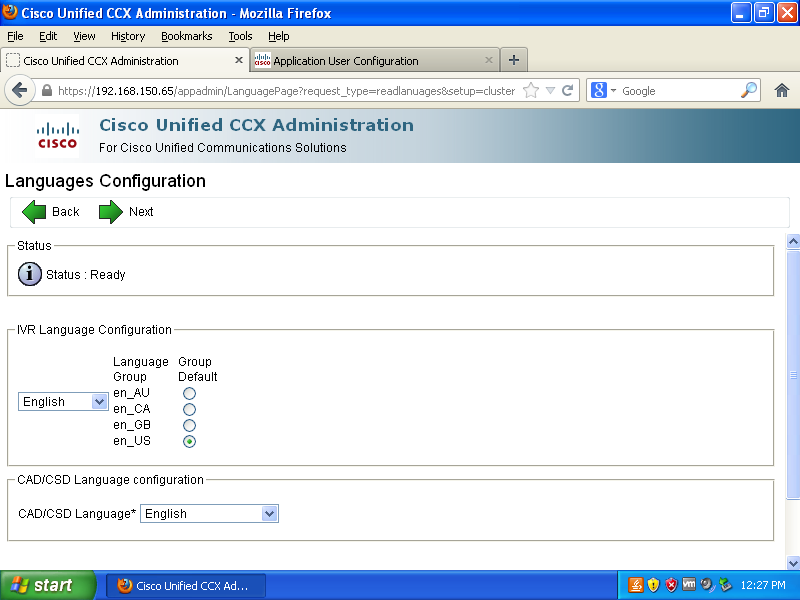Open the Bookmarks menu

pyautogui.click(x=187, y=36)
